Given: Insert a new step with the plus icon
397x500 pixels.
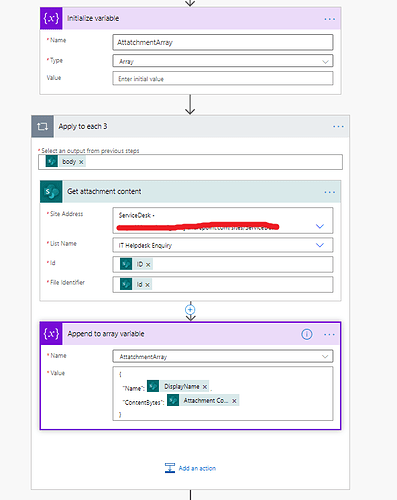Looking at the screenshot, I should [x=190, y=310].
